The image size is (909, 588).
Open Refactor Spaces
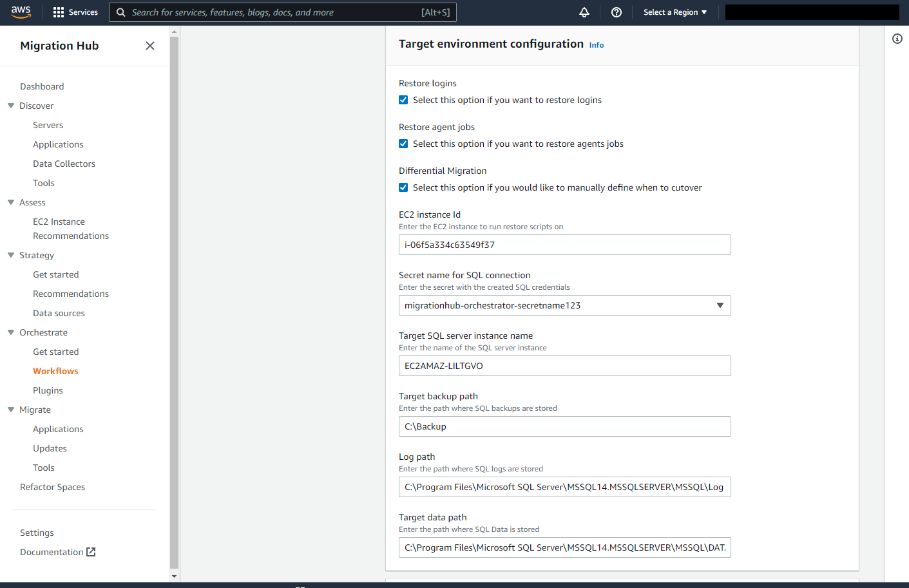(x=53, y=487)
